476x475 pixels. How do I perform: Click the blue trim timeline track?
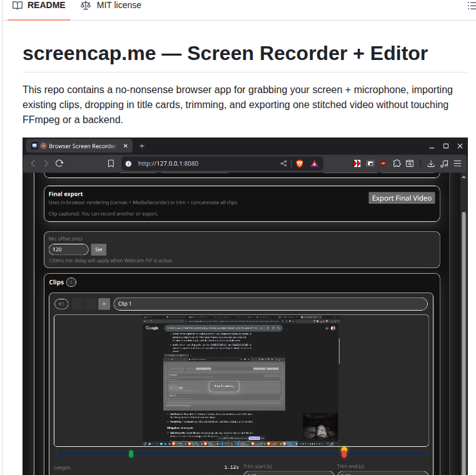tap(241, 454)
